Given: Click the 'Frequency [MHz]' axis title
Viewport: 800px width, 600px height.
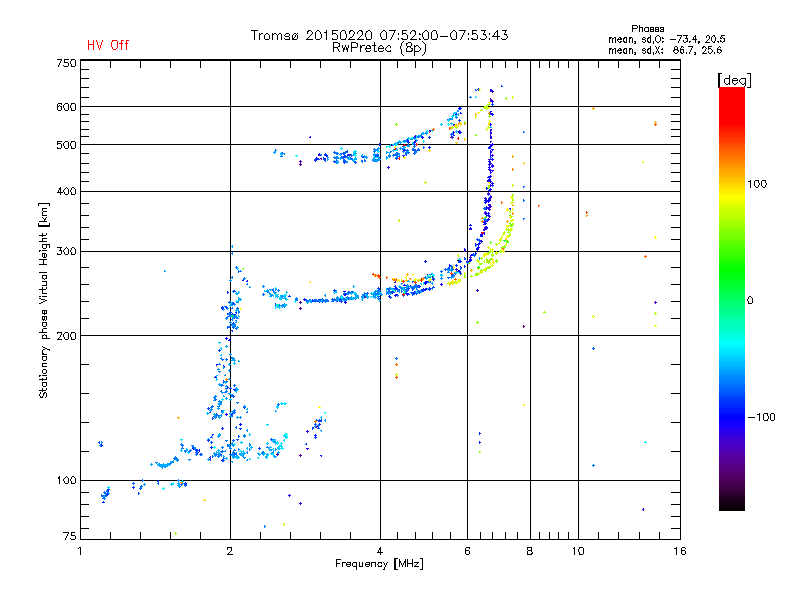Looking at the screenshot, I should (x=379, y=564).
